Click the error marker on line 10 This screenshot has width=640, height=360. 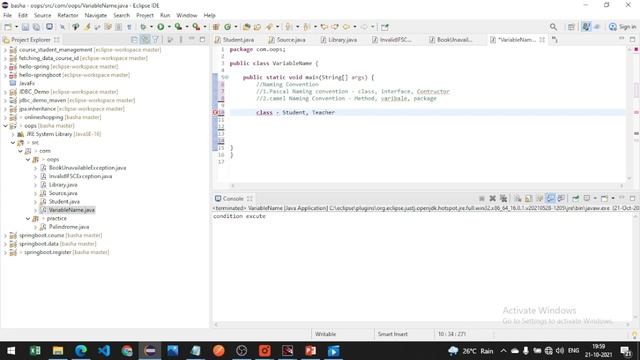(215, 112)
